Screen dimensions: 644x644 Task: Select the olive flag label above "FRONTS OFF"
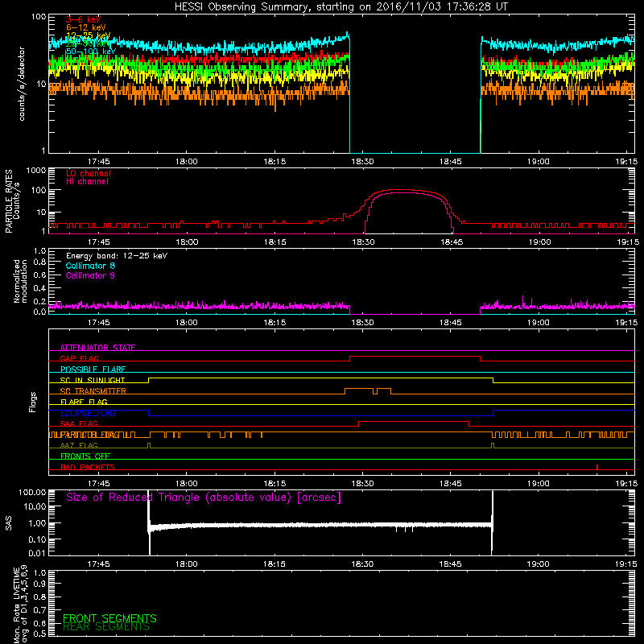pyautogui.click(x=79, y=445)
